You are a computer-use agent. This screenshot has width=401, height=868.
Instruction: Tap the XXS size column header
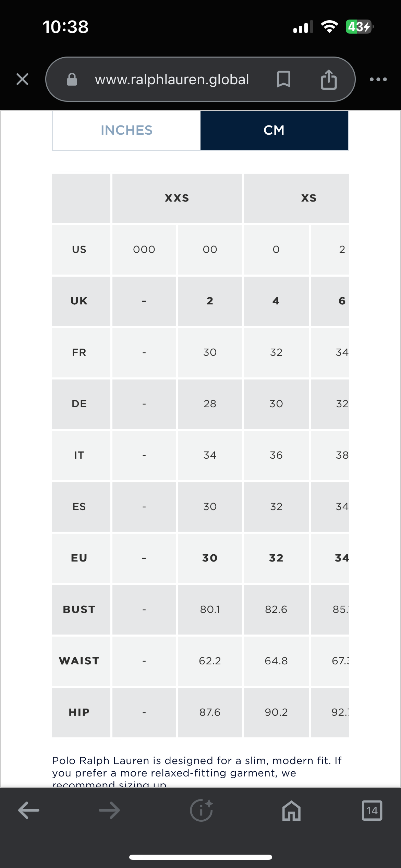click(177, 198)
